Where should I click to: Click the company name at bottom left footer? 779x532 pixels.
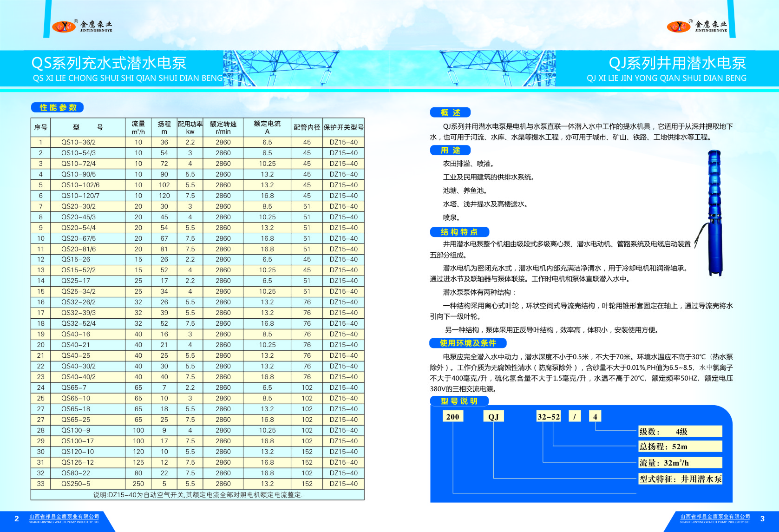pos(64,519)
